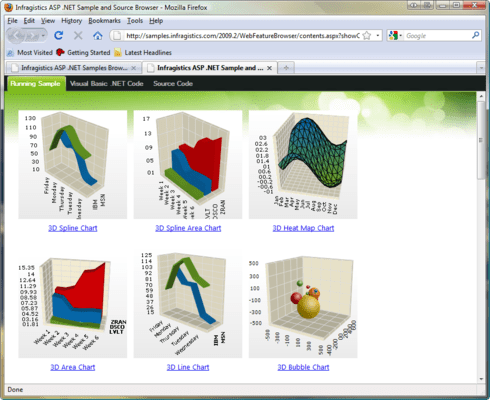Switch to Visual Basic .NET Code tab

point(107,84)
